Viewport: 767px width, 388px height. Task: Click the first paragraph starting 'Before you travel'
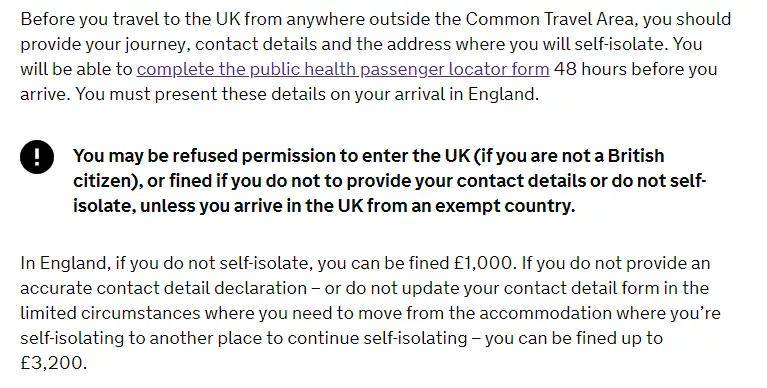(376, 56)
